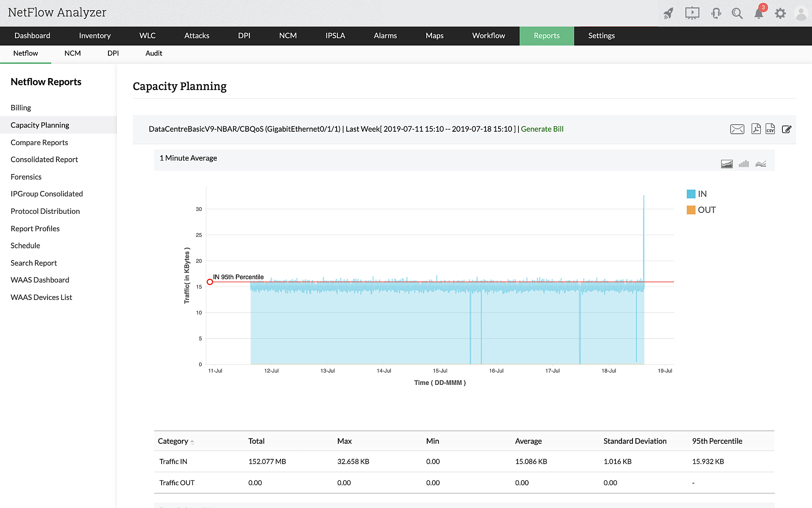Open the Alarms main menu tab
Viewport: 812px width, 508px height.
[x=385, y=36]
